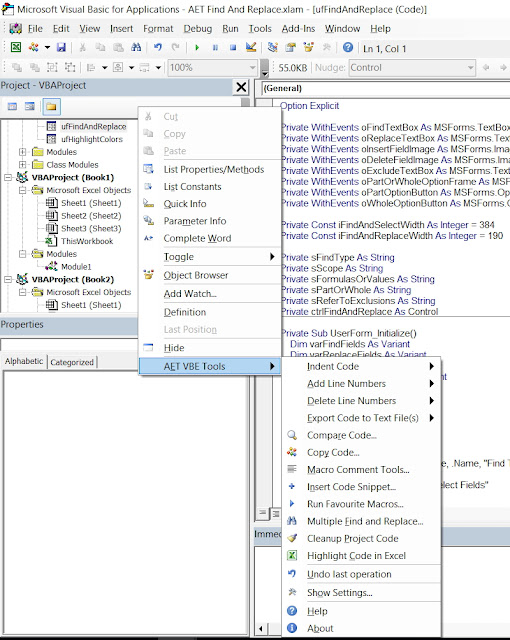Viewport: 510px width, 640px height.
Task: Click Multiple Find and Replace binoculars icon
Action: [x=292, y=521]
